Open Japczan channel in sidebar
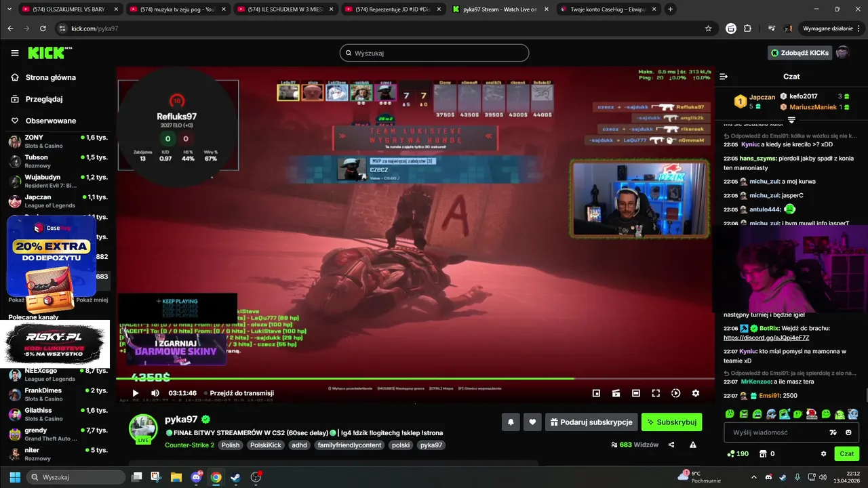This screenshot has height=488, width=868. [x=58, y=201]
